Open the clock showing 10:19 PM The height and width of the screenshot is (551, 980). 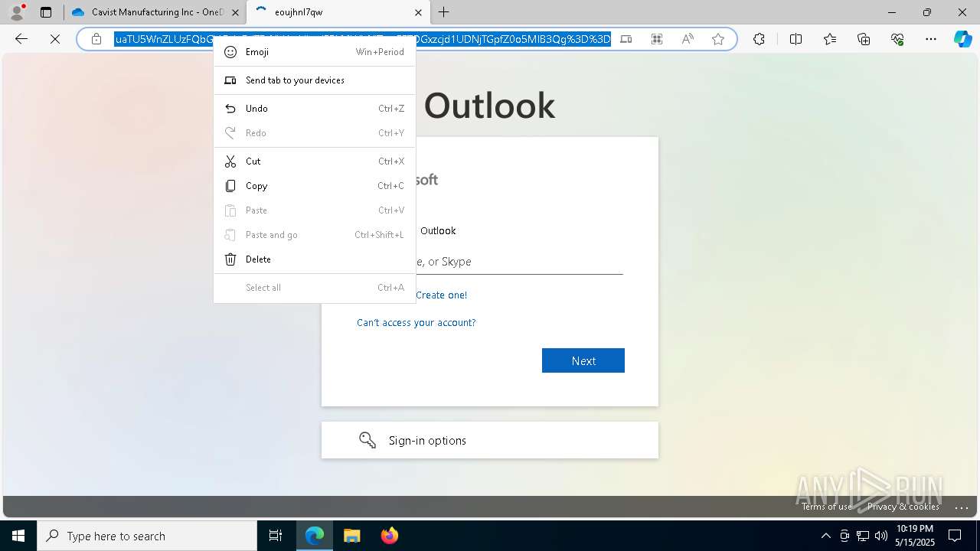point(915,536)
